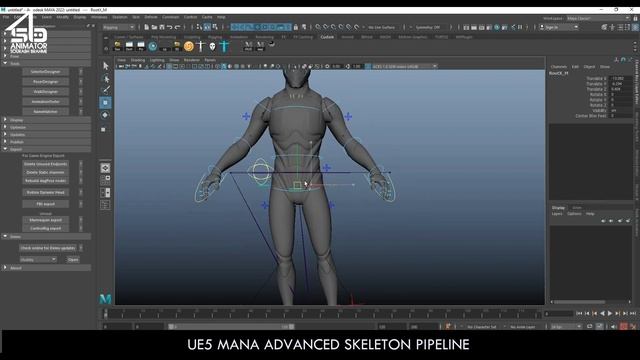
Task: Switch to the Rotate tool
Action: (105, 116)
